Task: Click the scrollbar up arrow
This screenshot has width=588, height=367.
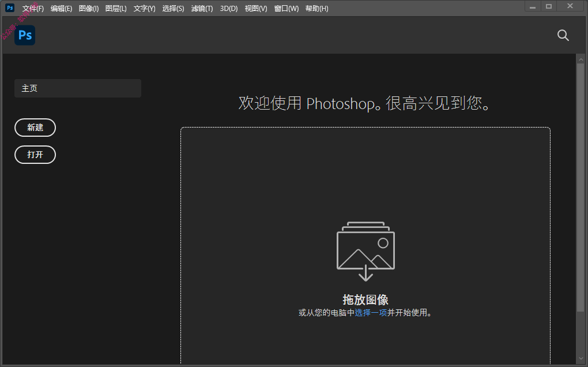Action: [581, 59]
